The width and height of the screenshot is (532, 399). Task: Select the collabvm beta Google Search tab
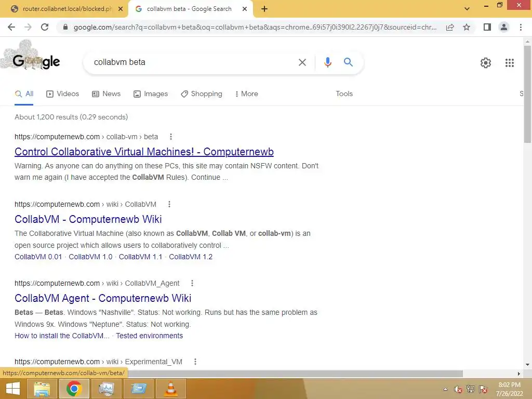(x=190, y=9)
